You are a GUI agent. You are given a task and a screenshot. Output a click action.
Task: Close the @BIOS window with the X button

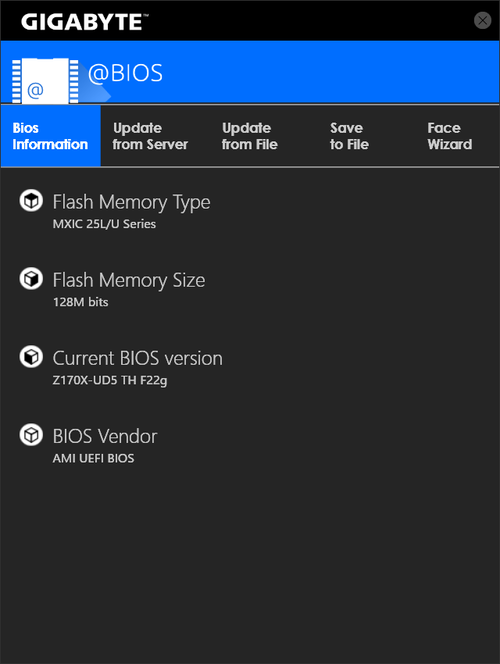click(x=482, y=20)
